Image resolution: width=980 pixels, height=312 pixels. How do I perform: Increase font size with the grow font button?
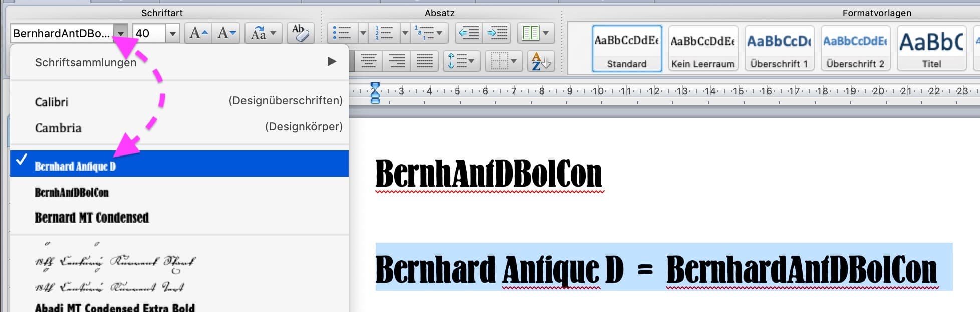[x=198, y=34]
